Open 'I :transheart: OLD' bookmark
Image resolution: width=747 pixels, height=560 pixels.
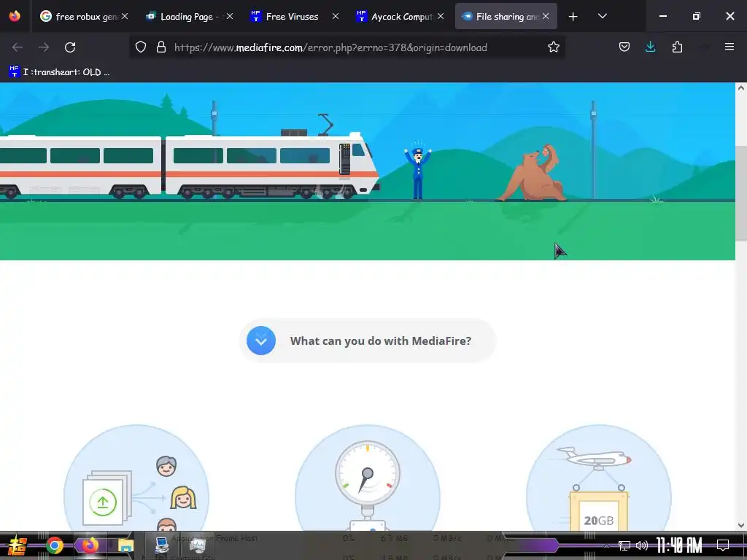(60, 72)
